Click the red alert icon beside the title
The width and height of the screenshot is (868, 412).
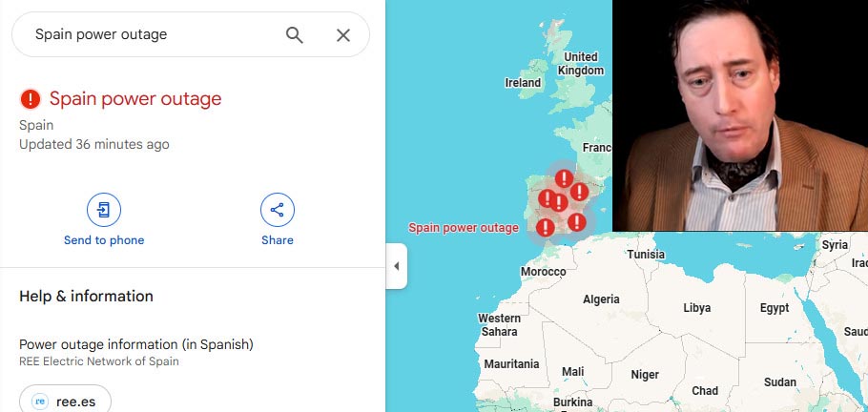(x=31, y=99)
